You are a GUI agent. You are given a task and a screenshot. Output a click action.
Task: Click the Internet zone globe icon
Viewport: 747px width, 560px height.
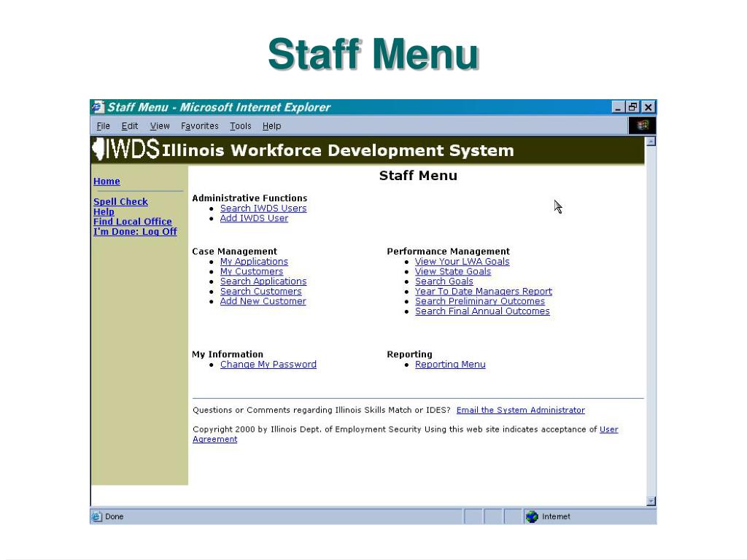532,517
